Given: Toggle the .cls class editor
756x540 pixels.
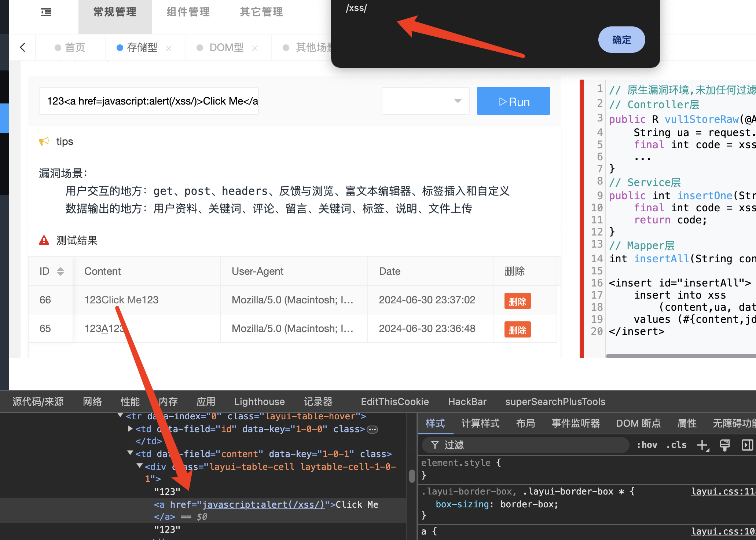Looking at the screenshot, I should [x=676, y=445].
